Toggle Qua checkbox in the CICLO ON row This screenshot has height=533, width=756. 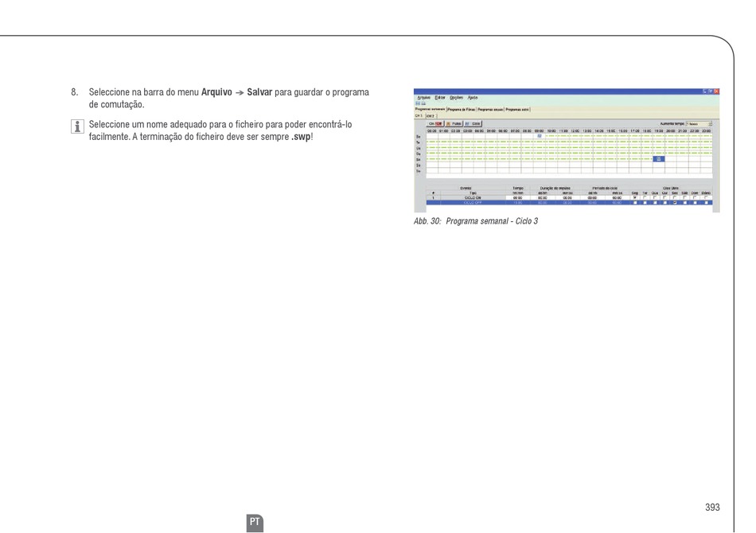655,197
